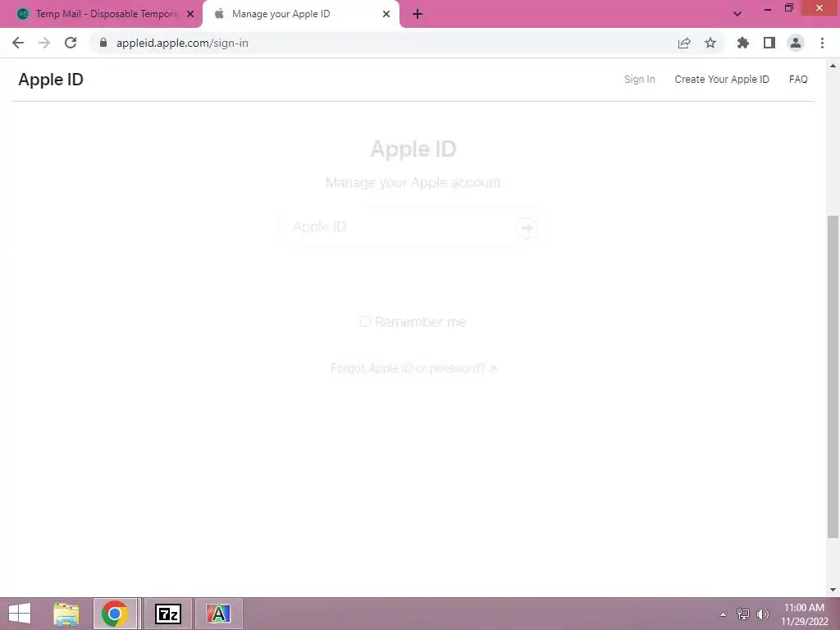Reload the Apple ID page
840x630 pixels.
pyautogui.click(x=71, y=43)
